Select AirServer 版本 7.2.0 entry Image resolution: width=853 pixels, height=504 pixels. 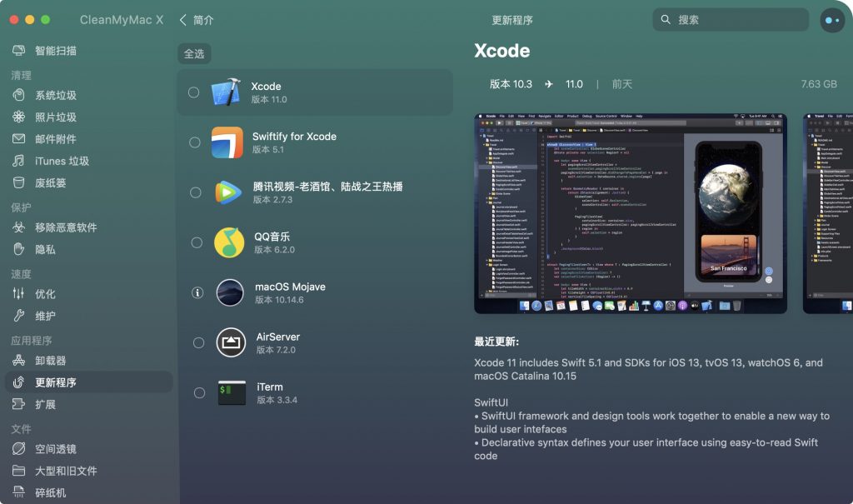pyautogui.click(x=278, y=343)
